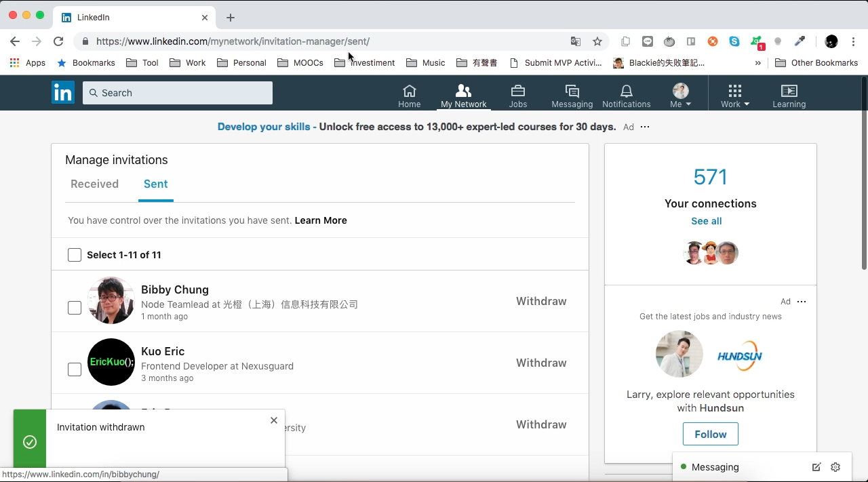868x482 pixels.
Task: Click the Google Translate icon in address bar
Action: [576, 41]
